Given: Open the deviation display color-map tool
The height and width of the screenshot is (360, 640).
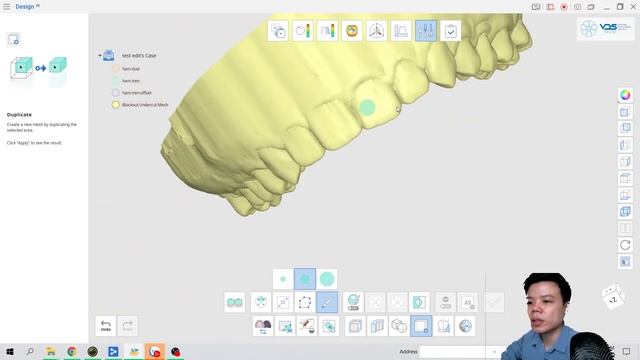Looking at the screenshot, I should (303, 31).
